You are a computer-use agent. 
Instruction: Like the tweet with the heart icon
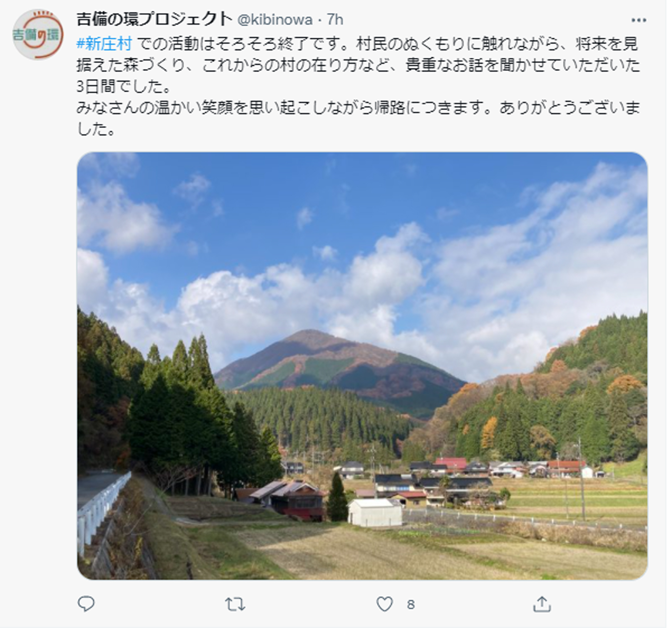(x=385, y=604)
